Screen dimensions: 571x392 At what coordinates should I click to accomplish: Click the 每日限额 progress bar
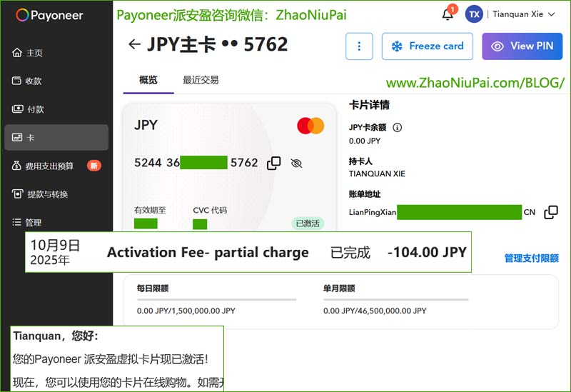click(x=216, y=299)
